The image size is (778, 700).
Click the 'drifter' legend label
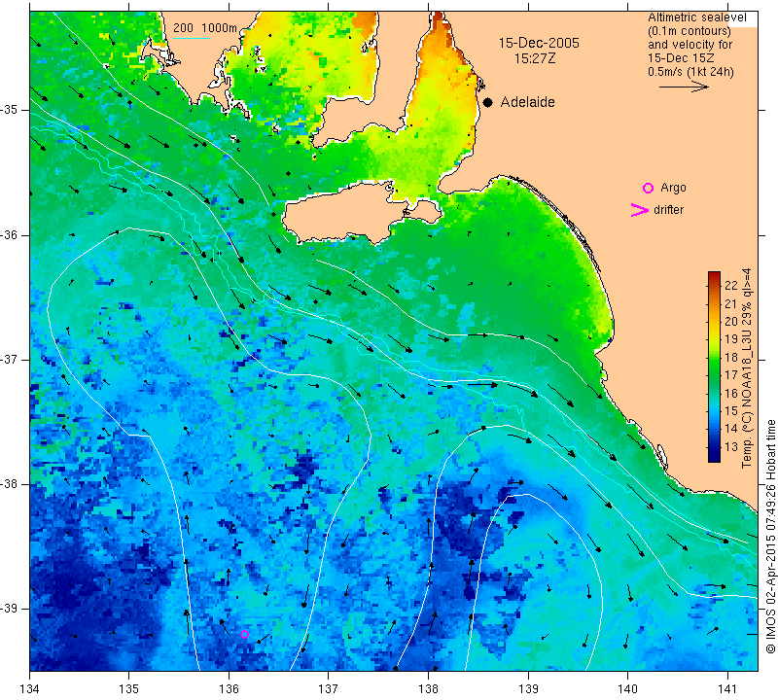pyautogui.click(x=668, y=210)
